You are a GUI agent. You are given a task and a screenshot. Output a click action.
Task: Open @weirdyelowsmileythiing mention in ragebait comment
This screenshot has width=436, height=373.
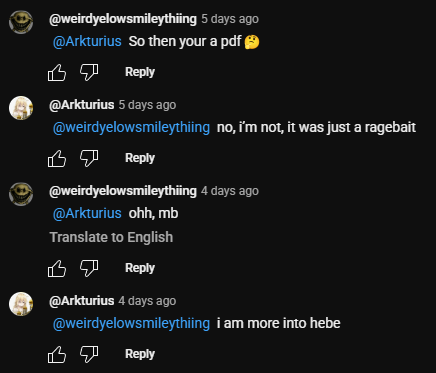131,127
